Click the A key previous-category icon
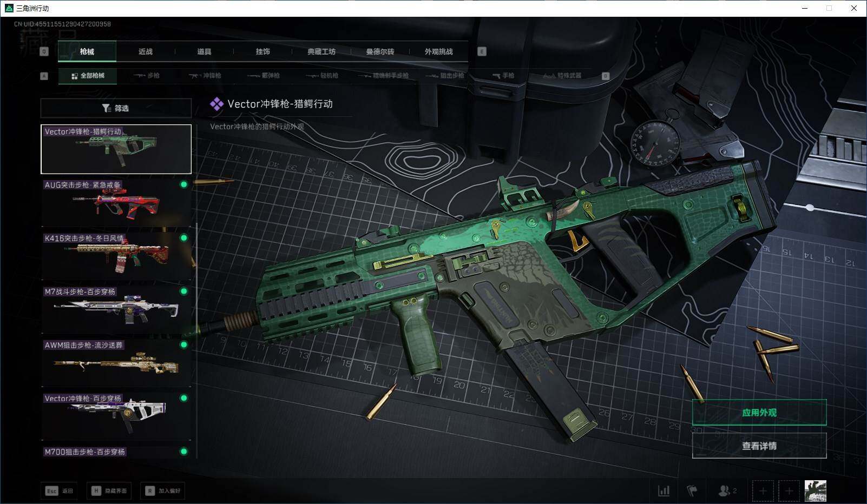 44,76
